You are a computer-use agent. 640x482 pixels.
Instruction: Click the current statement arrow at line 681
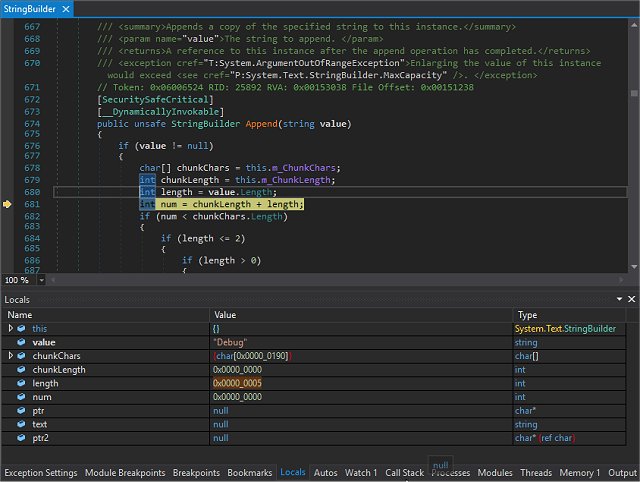tap(8, 204)
